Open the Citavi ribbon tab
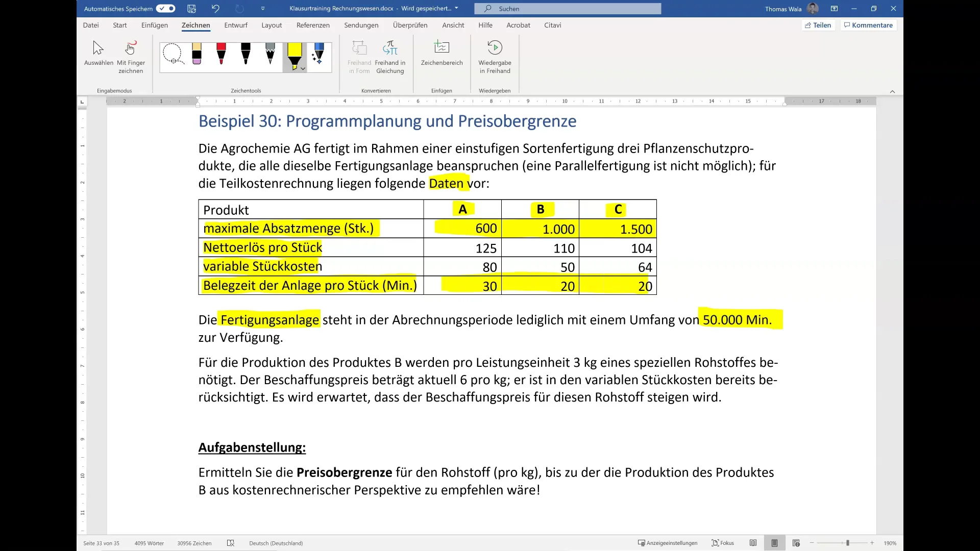 (x=553, y=24)
